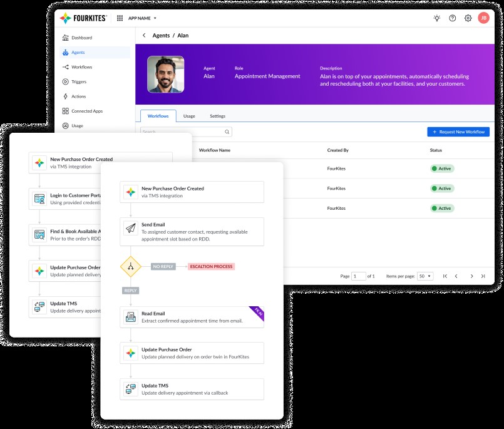504x429 pixels.
Task: Click the NO REPLY branch label
Action: coord(163,267)
